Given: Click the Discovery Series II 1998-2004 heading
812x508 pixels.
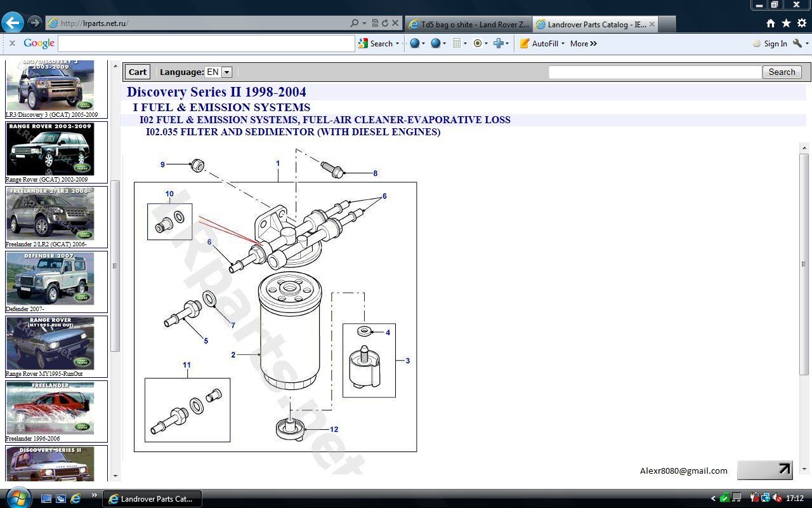Looking at the screenshot, I should (216, 92).
